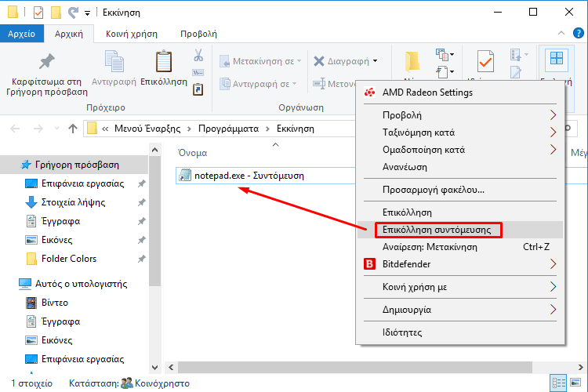Open Folder Colors in the sidebar

tap(69, 259)
